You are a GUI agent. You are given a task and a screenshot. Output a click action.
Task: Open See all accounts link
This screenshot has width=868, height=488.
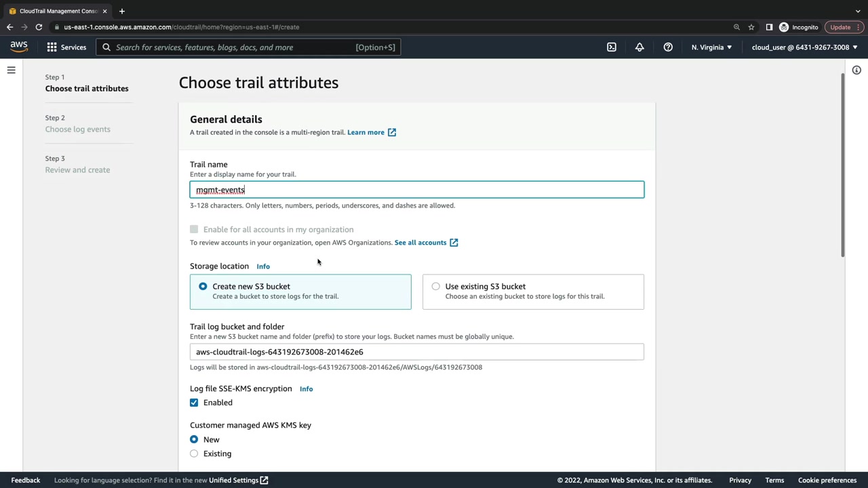[420, 243]
